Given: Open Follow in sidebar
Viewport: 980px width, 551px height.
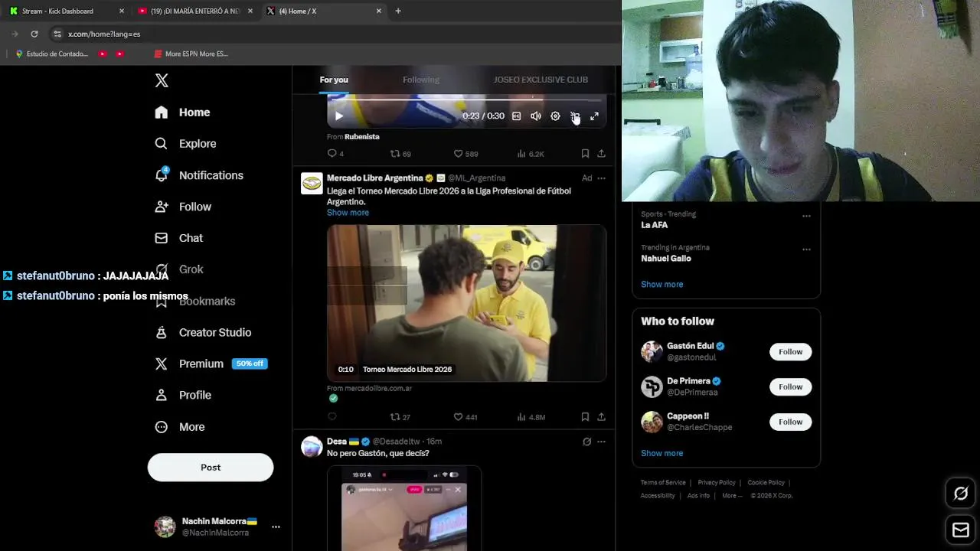Looking at the screenshot, I should (183, 207).
